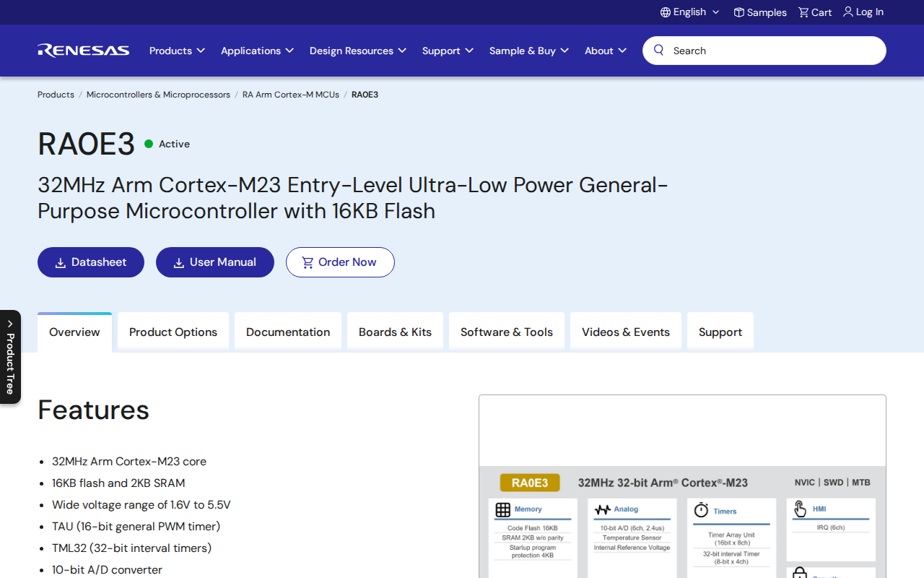Viewport: 924px width, 578px height.
Task: Expand the Applications menu
Action: [x=258, y=51]
